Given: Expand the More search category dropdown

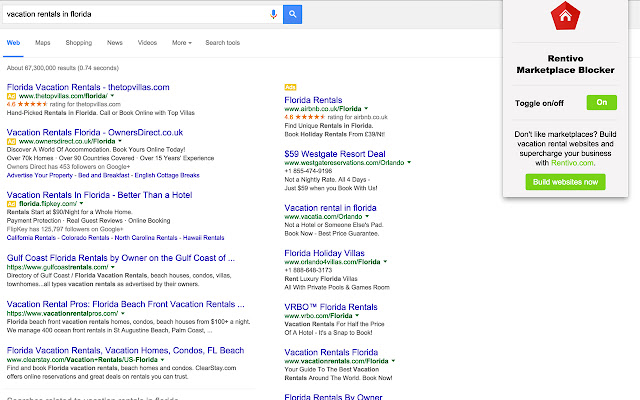Looking at the screenshot, I should 180,43.
